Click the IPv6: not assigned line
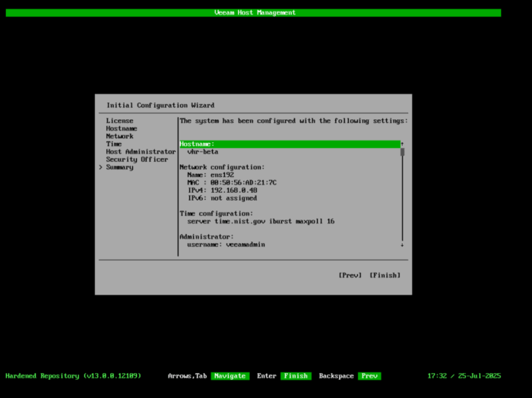Screen dimensions: 532x398 [x=222, y=198]
